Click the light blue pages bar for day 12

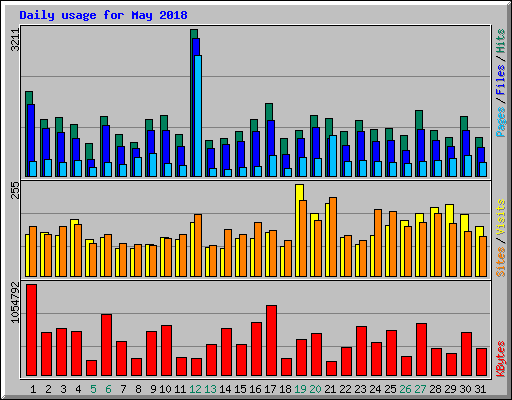click(x=198, y=116)
